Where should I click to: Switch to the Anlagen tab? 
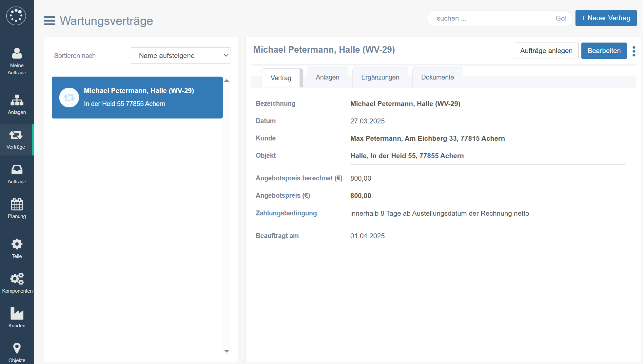[x=327, y=78]
